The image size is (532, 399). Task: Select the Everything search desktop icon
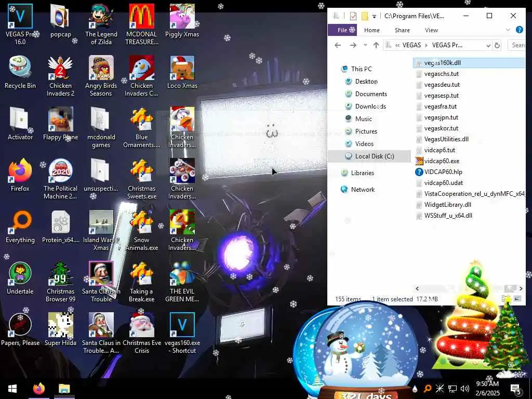20,227
